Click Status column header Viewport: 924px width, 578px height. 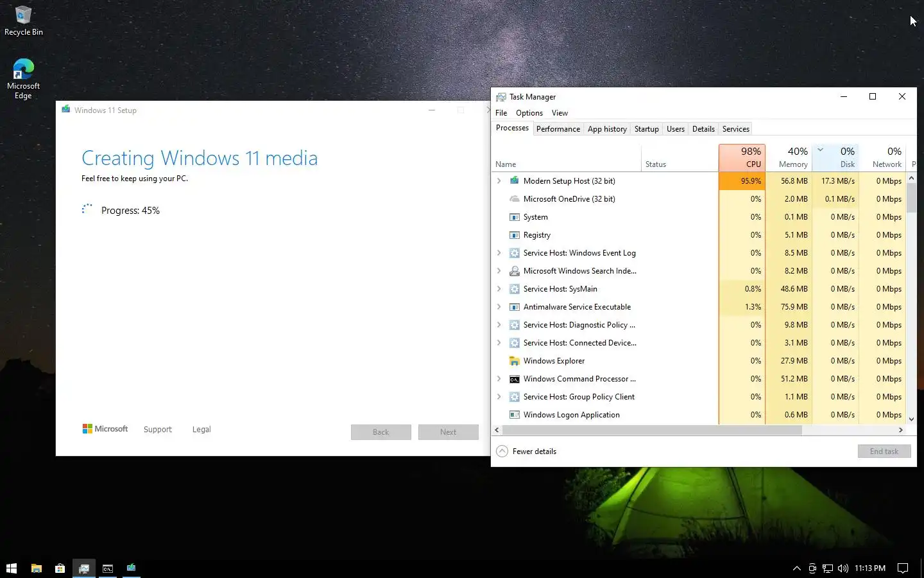pos(680,157)
